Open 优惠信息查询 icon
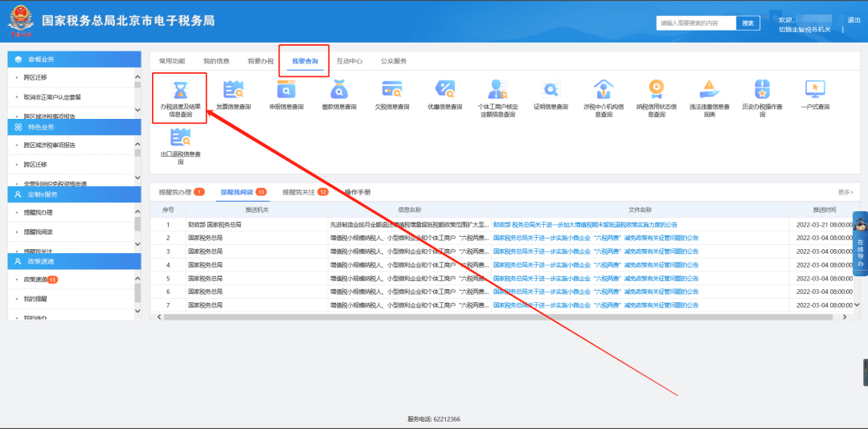The image size is (868, 429). pos(444,89)
